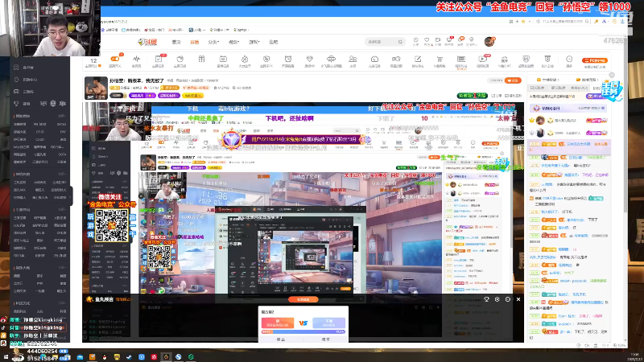This screenshot has width=644, height=362.
Task: Click the orange follow heart button for the streamer
Action: (x=513, y=80)
